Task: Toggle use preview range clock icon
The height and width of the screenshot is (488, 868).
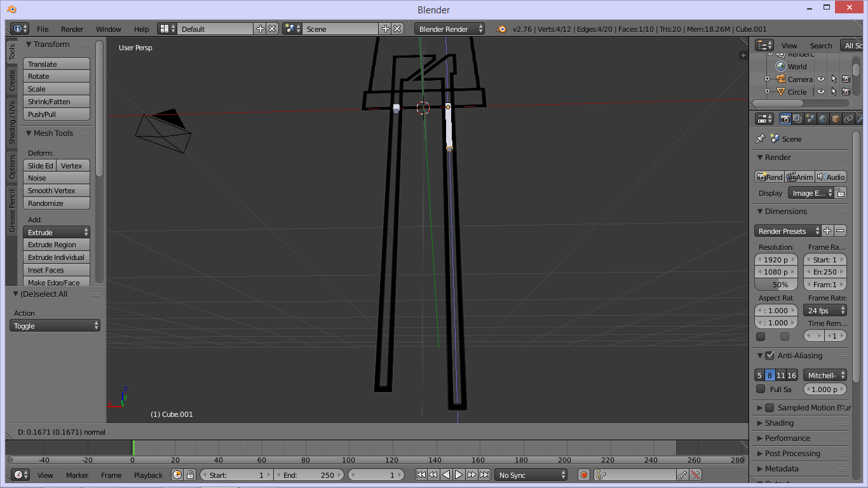Action: (177, 475)
